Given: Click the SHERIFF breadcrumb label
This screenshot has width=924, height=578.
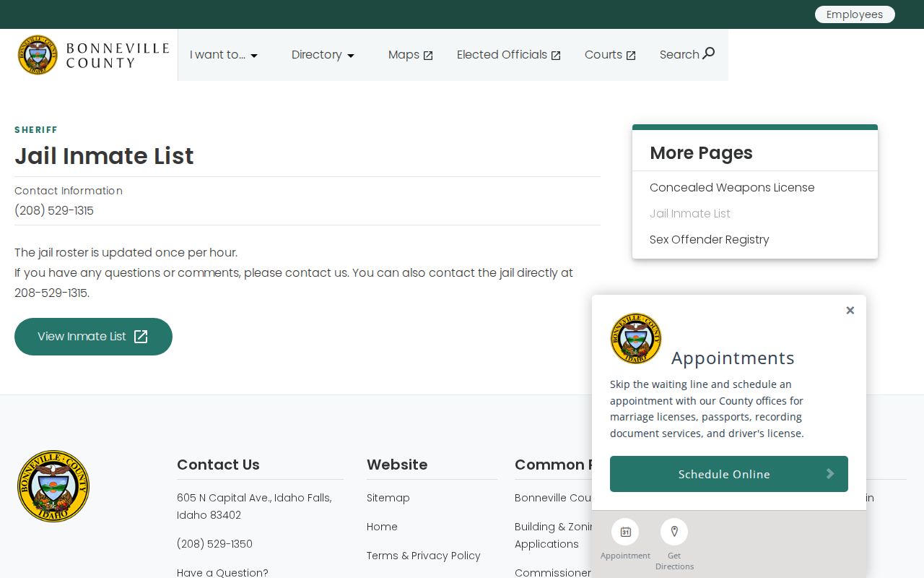Looking at the screenshot, I should tap(36, 130).
